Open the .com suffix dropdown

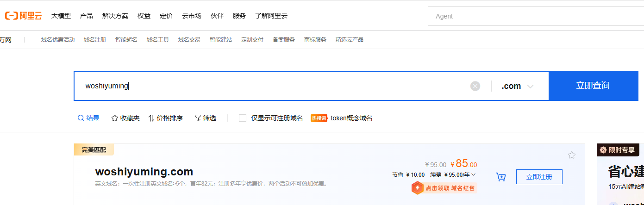(x=518, y=86)
